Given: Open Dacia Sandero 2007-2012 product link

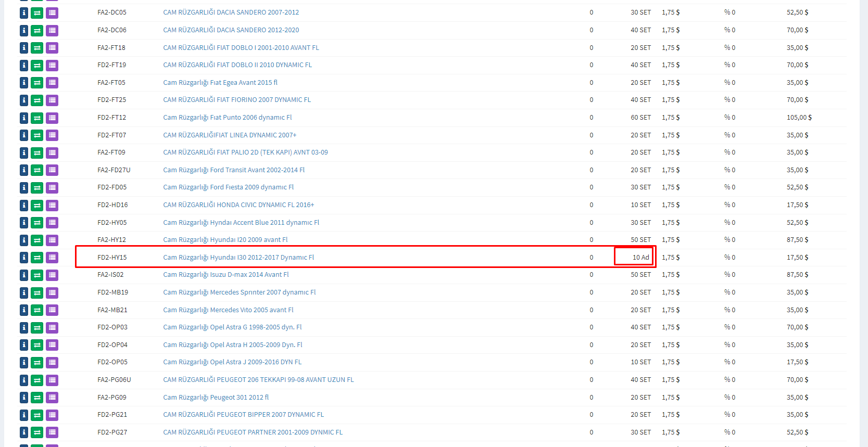Looking at the screenshot, I should click(x=231, y=12).
